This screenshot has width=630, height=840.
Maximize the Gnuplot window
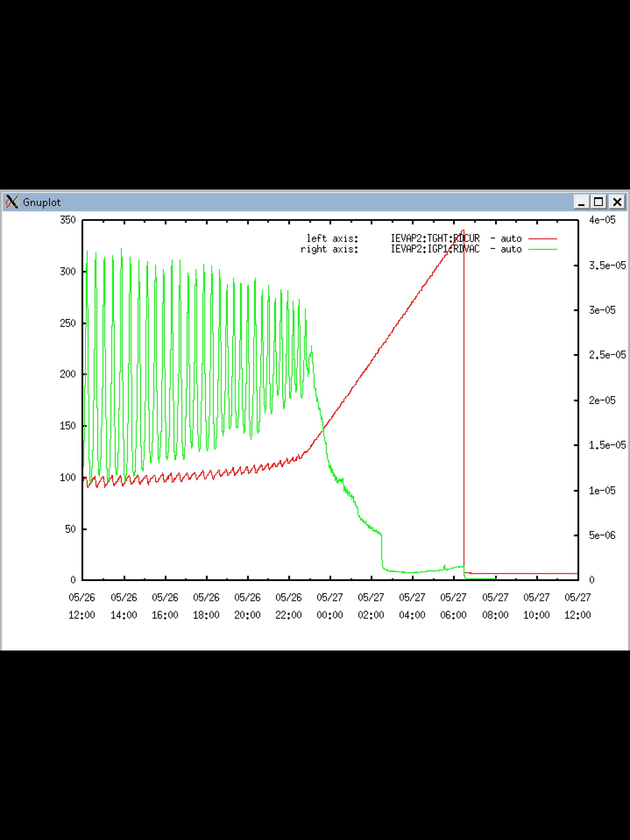(599, 202)
